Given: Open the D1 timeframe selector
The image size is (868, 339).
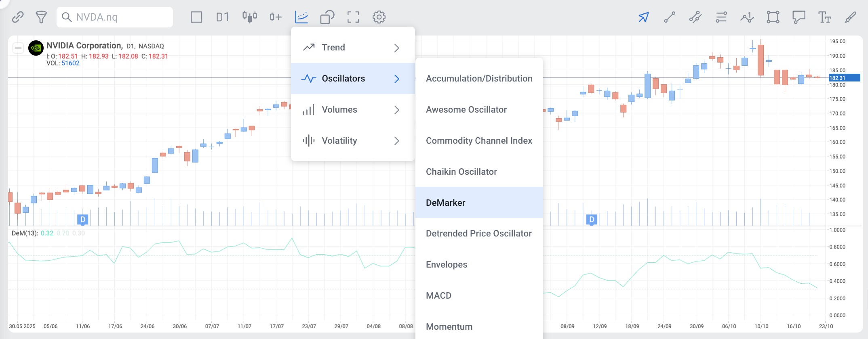Looking at the screenshot, I should (222, 17).
